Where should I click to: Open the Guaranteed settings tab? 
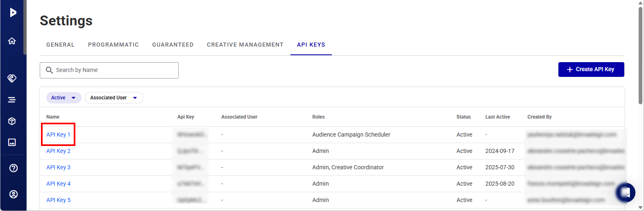click(172, 45)
